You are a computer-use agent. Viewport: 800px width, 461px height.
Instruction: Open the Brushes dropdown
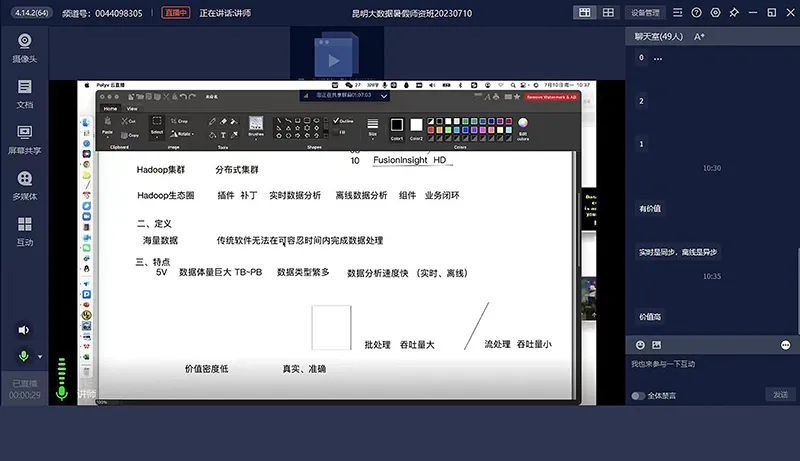click(x=256, y=127)
